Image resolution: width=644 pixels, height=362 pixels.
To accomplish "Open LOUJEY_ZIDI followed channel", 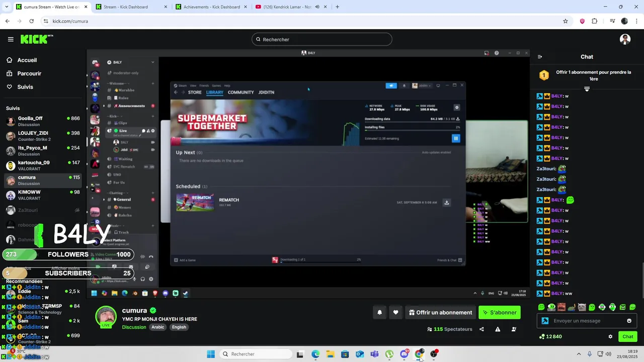I will point(43,136).
